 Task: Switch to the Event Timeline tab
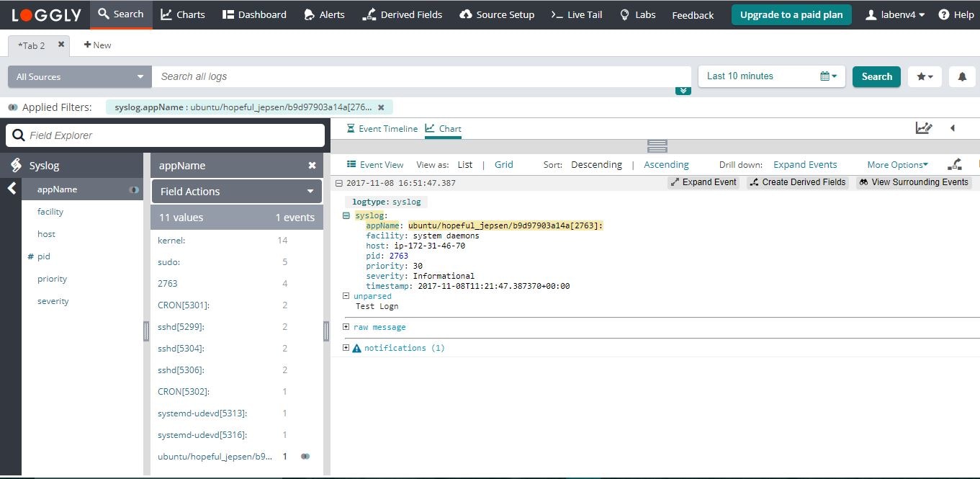click(382, 129)
